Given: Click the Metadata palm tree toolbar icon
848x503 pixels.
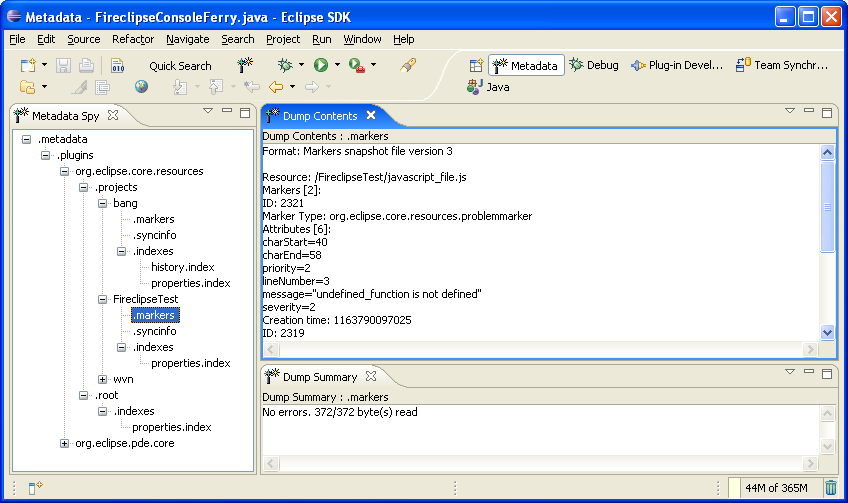Looking at the screenshot, I should (x=245, y=65).
